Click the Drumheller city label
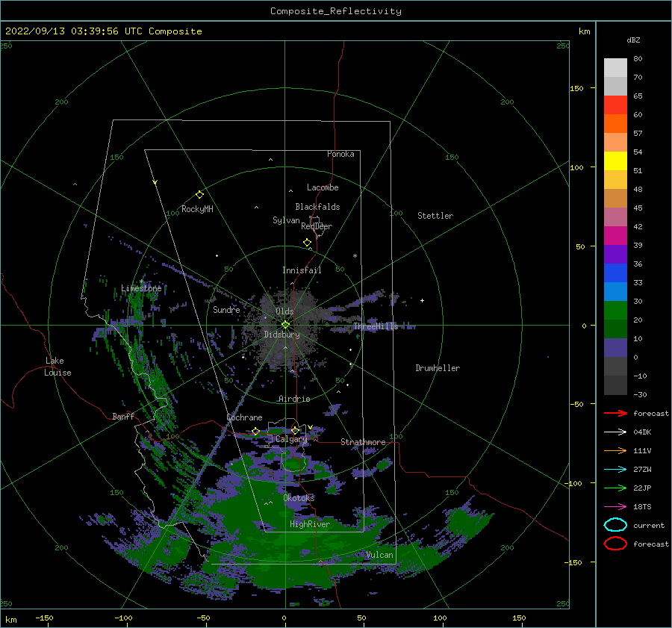 click(x=438, y=368)
